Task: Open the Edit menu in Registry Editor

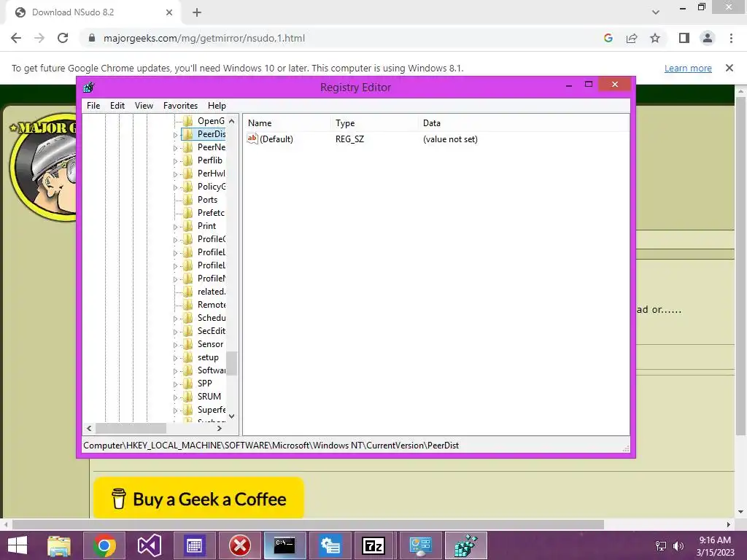Action: (117, 106)
